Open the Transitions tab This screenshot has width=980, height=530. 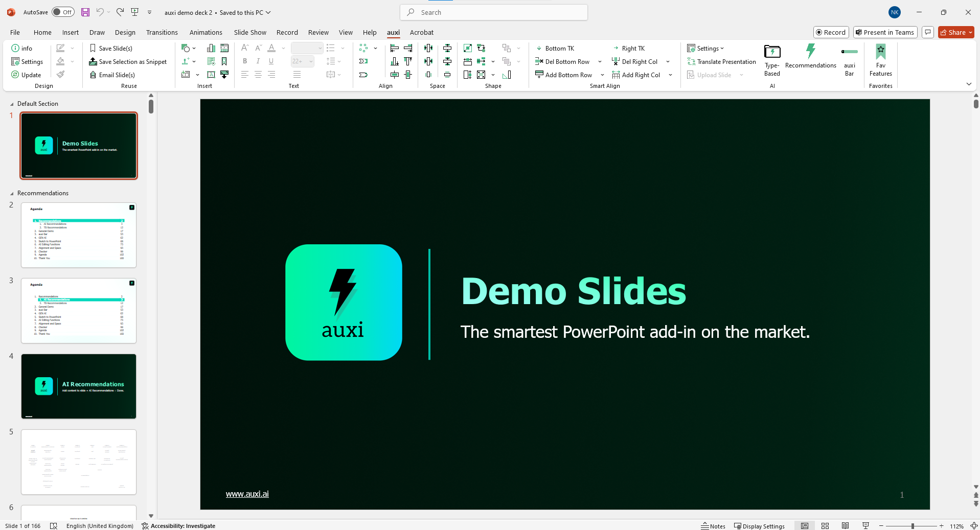[x=162, y=33]
